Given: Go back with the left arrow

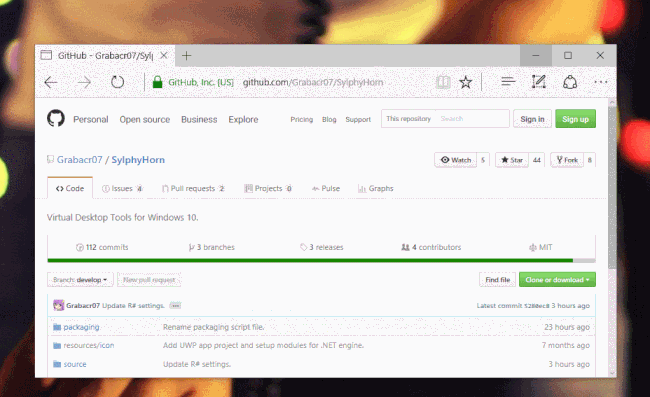Looking at the screenshot, I should tap(51, 82).
